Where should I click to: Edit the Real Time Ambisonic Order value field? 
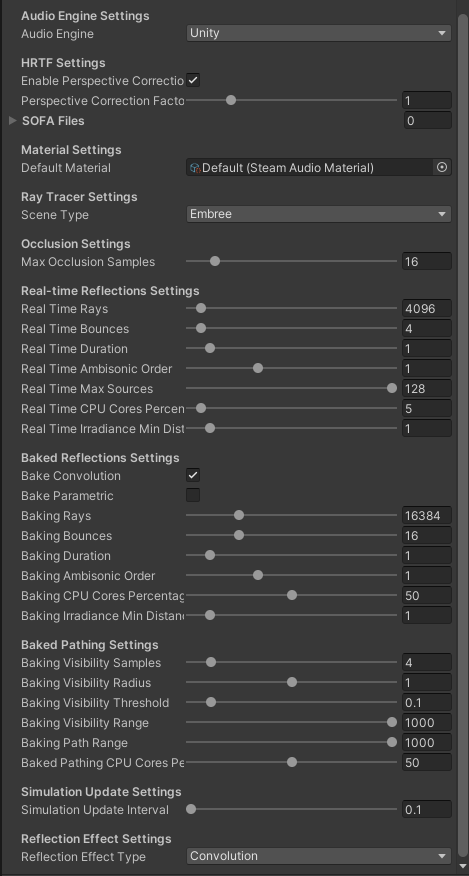[x=427, y=369]
